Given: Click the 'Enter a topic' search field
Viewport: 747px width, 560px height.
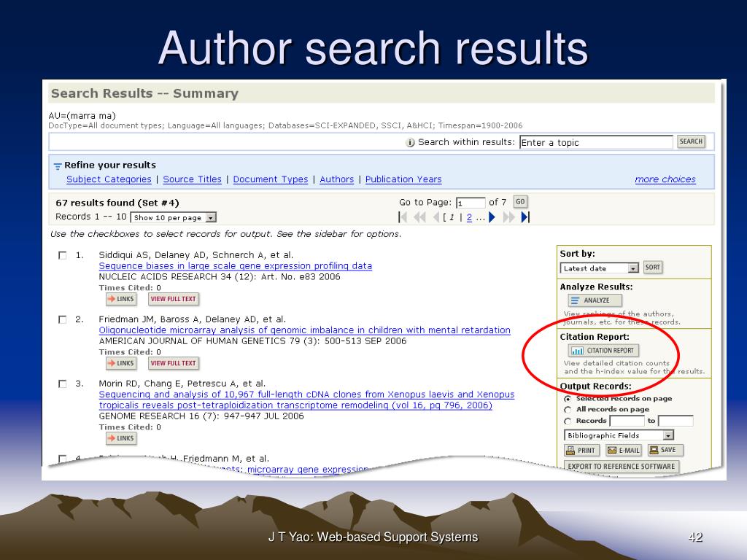Looking at the screenshot, I should (596, 142).
